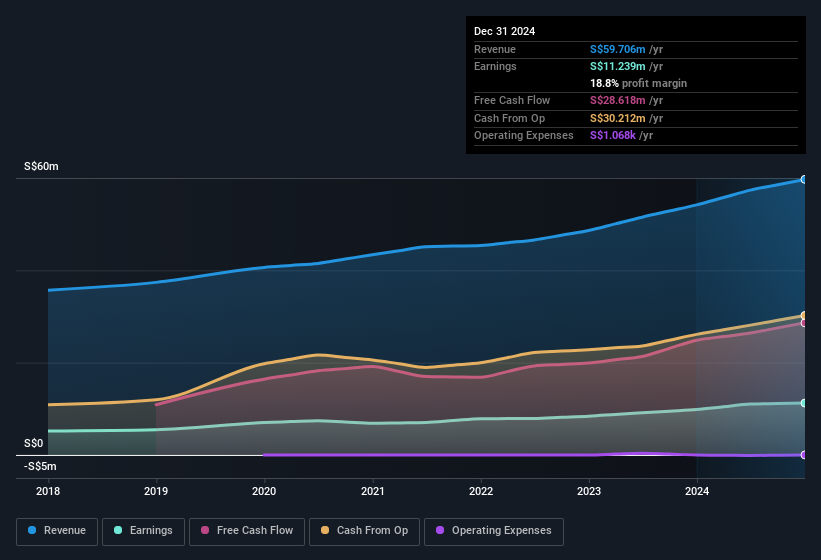Click the Cash From Op tooltip row label
Viewport: 821px width, 560px height.
click(509, 118)
